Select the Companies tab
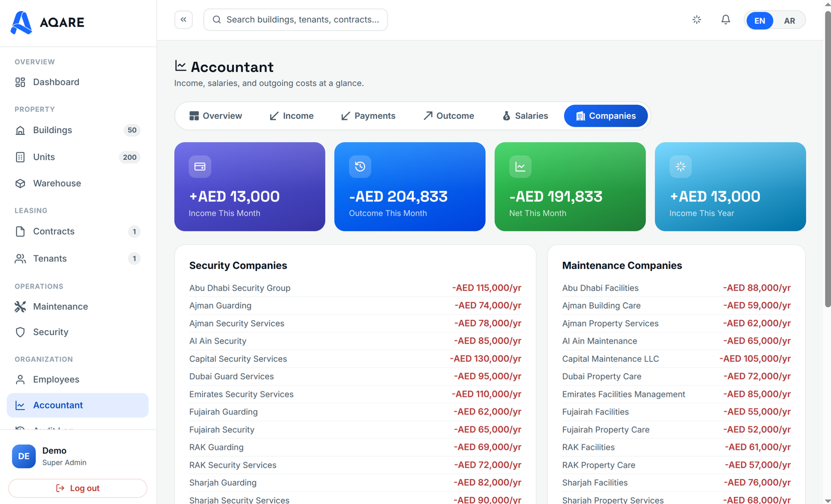The image size is (831, 504). 606,116
